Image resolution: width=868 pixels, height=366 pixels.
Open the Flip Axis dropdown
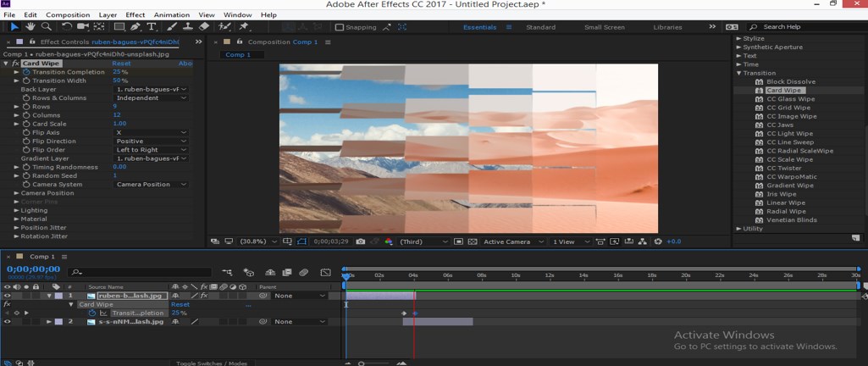(x=152, y=133)
